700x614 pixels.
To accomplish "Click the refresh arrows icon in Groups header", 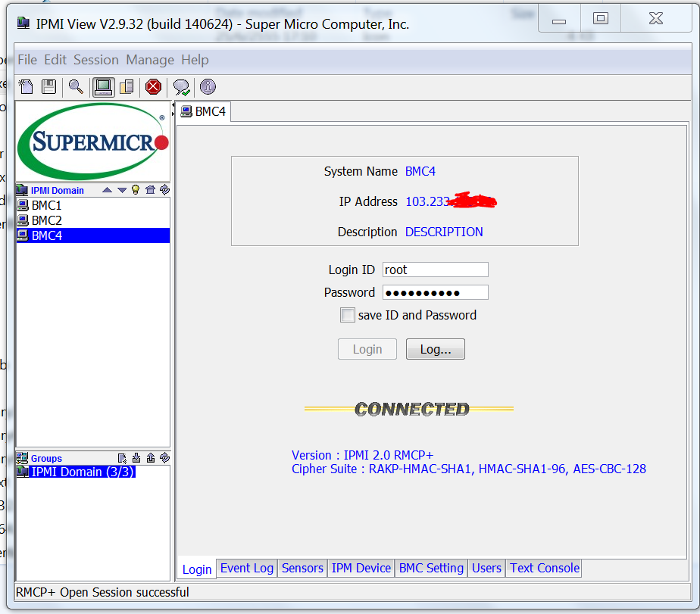I will tap(164, 458).
